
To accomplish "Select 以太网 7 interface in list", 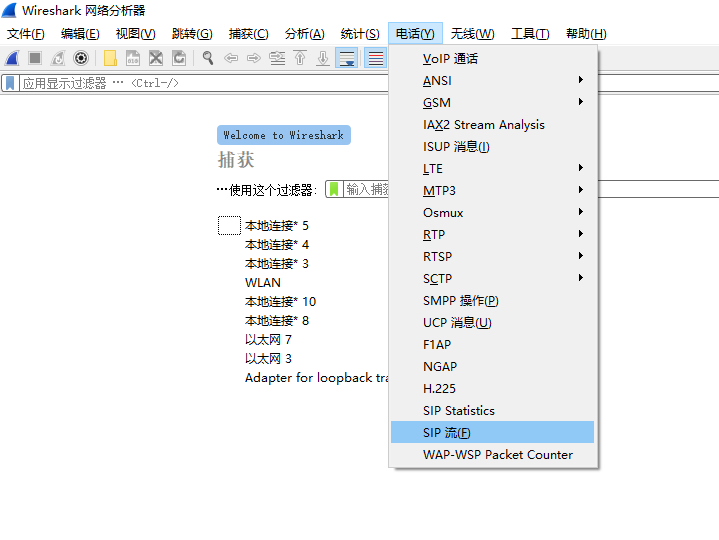I will coord(268,340).
